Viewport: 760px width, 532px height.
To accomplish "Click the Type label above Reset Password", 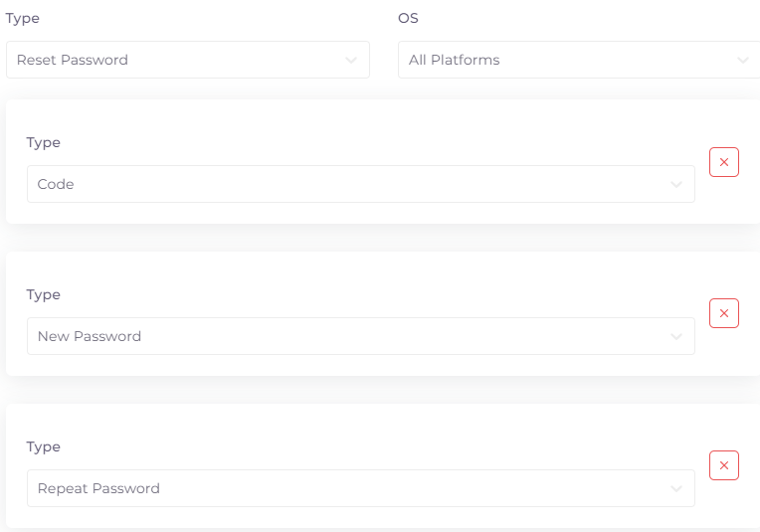I will tap(22, 19).
